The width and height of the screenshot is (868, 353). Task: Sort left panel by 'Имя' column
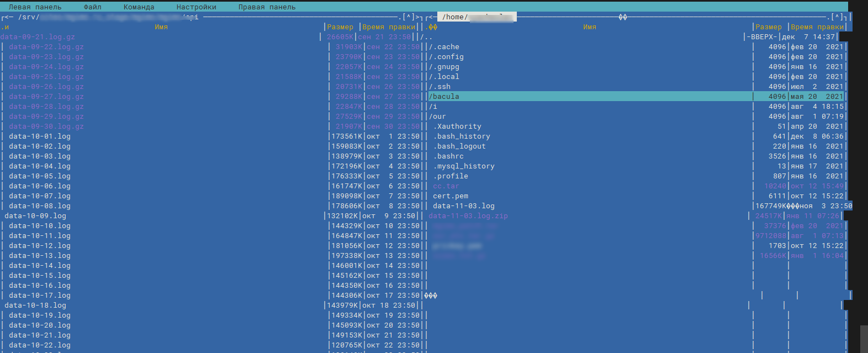pyautogui.click(x=161, y=27)
